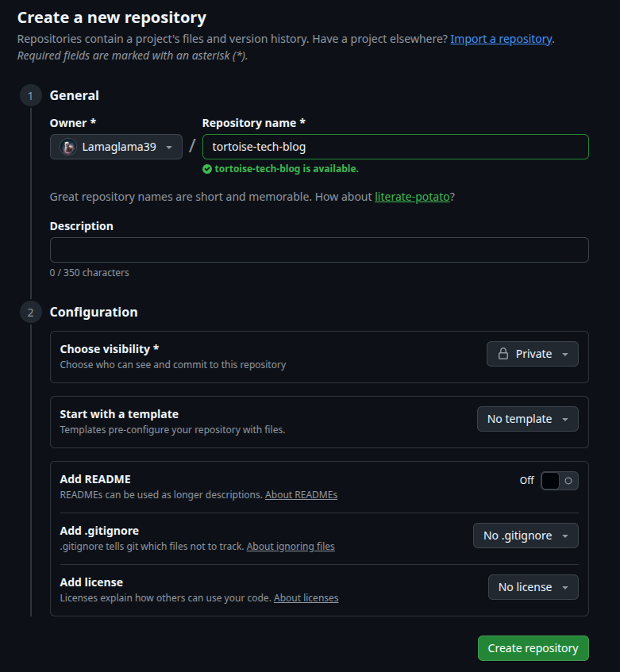Click the lock icon on the visibility button

coord(503,354)
